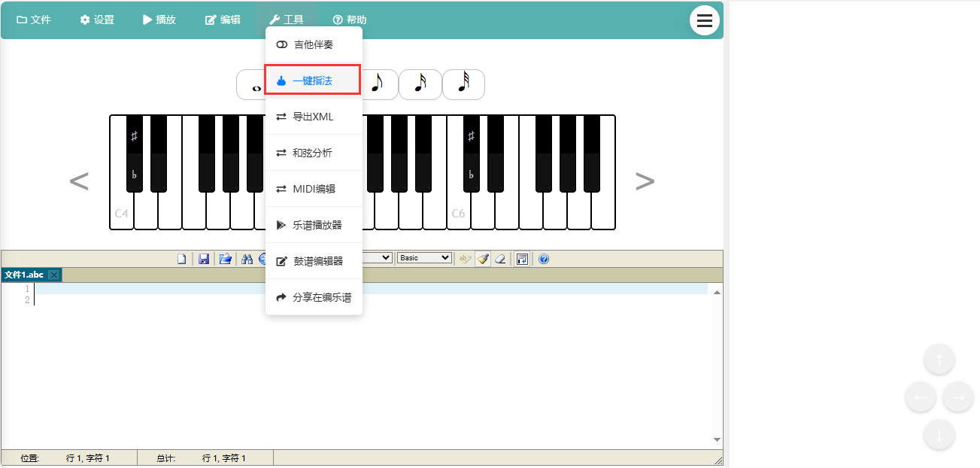
Task: Click line 1 in the text editor
Action: [x=372, y=289]
